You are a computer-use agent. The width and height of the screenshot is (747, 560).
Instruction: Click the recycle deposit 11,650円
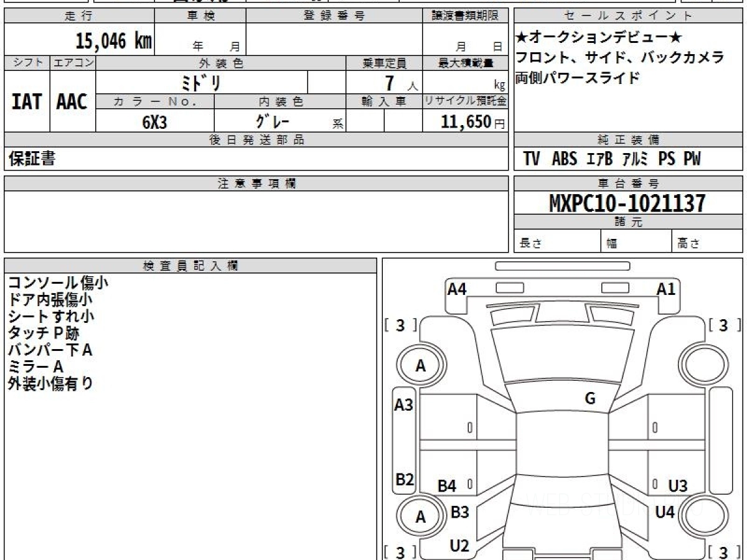[x=472, y=121]
